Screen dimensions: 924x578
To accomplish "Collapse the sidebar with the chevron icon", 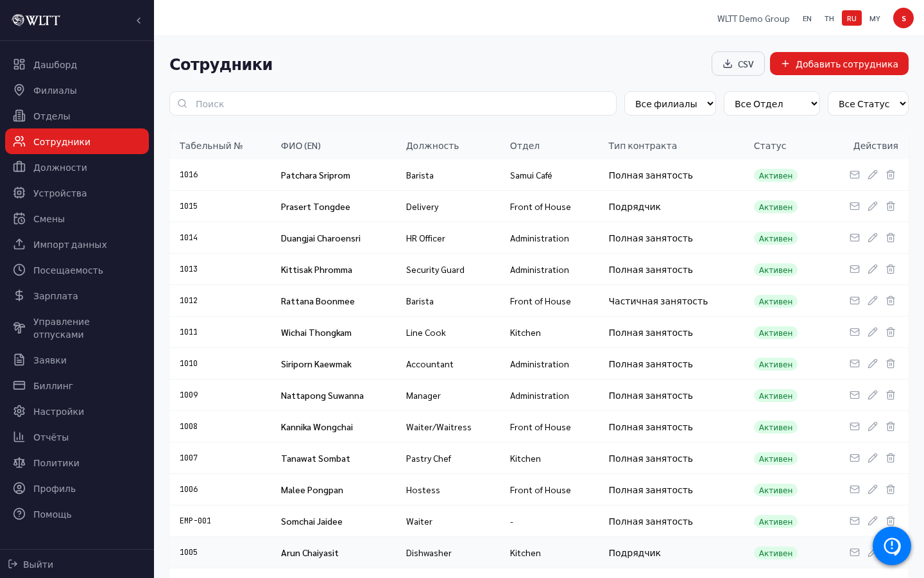I will pyautogui.click(x=139, y=21).
